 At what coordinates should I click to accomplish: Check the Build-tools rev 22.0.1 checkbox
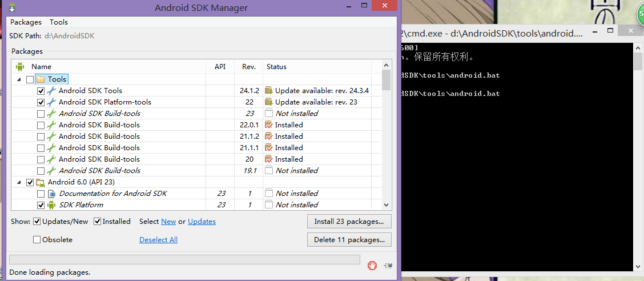pyautogui.click(x=41, y=125)
